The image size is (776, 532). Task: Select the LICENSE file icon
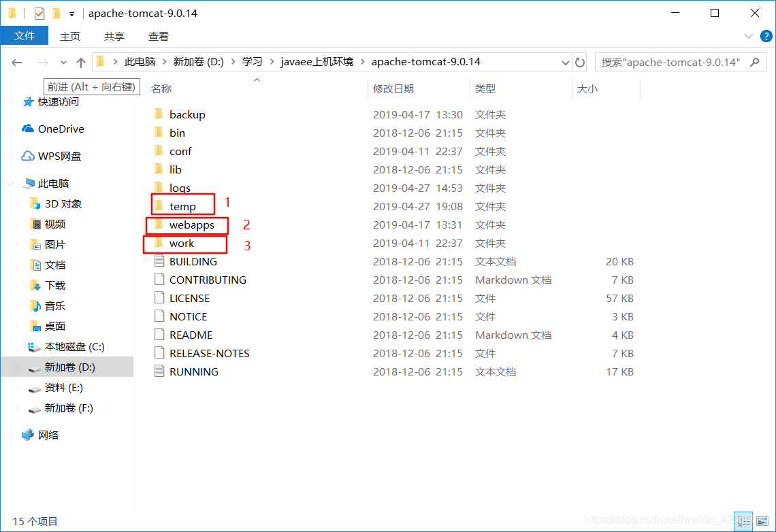pyautogui.click(x=159, y=298)
